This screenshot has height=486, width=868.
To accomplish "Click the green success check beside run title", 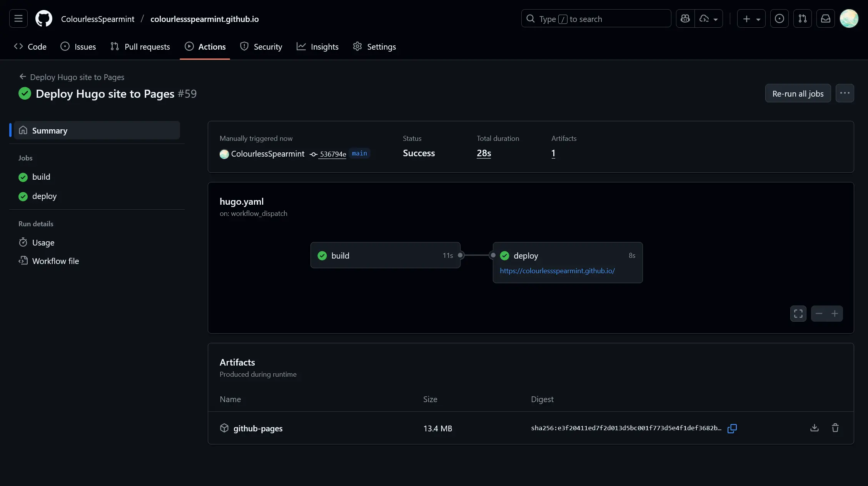I will (x=25, y=94).
